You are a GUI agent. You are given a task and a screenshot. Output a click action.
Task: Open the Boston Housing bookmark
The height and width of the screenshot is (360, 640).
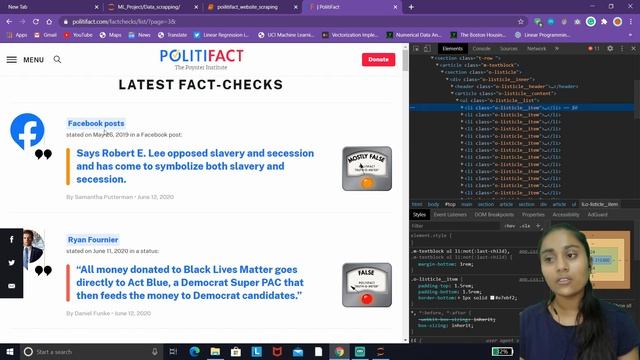click(x=478, y=35)
